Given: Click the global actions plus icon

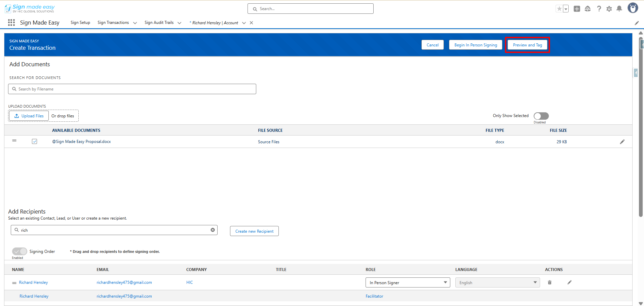Looking at the screenshot, I should (x=577, y=9).
